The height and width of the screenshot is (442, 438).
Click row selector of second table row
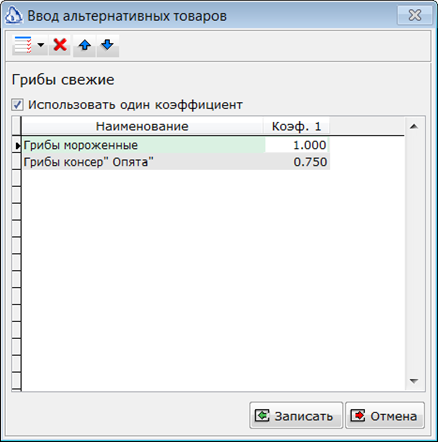(17, 162)
